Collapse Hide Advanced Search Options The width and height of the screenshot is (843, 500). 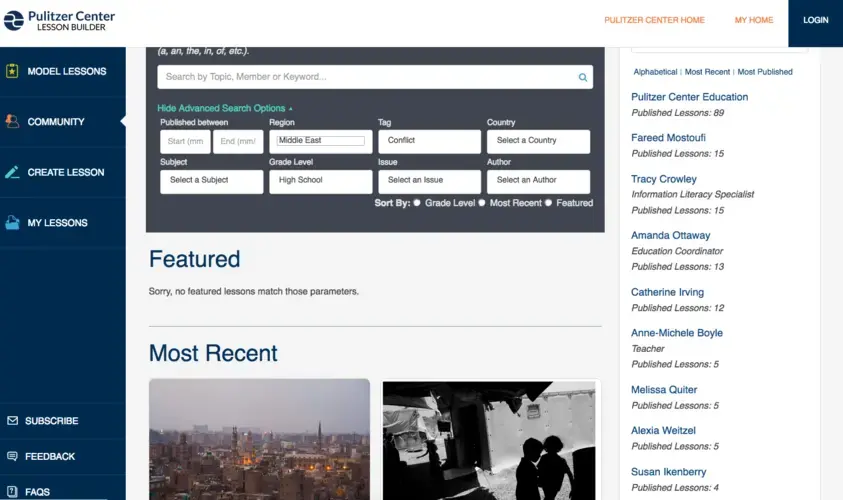[x=225, y=108]
